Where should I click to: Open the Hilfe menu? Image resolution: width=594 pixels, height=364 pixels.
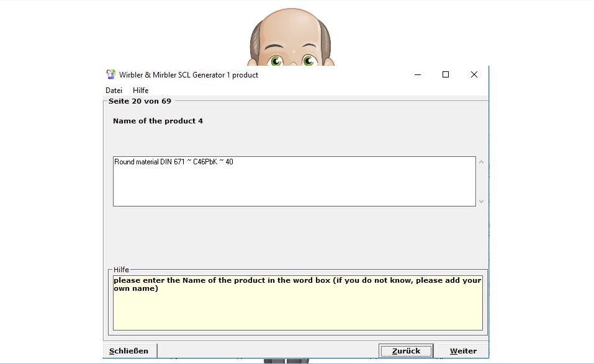140,91
